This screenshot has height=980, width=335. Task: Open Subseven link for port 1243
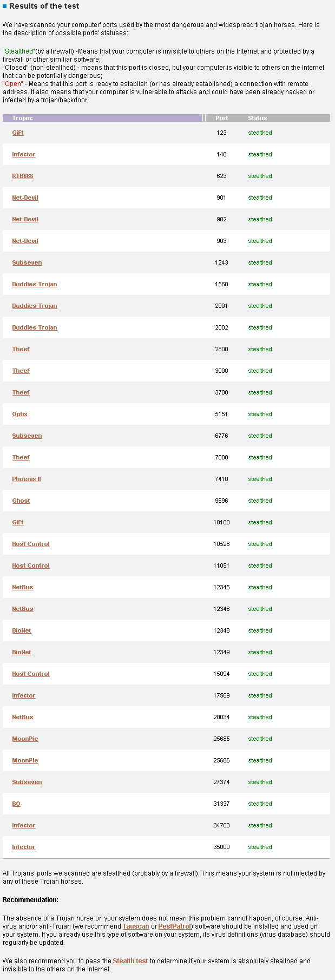(27, 262)
